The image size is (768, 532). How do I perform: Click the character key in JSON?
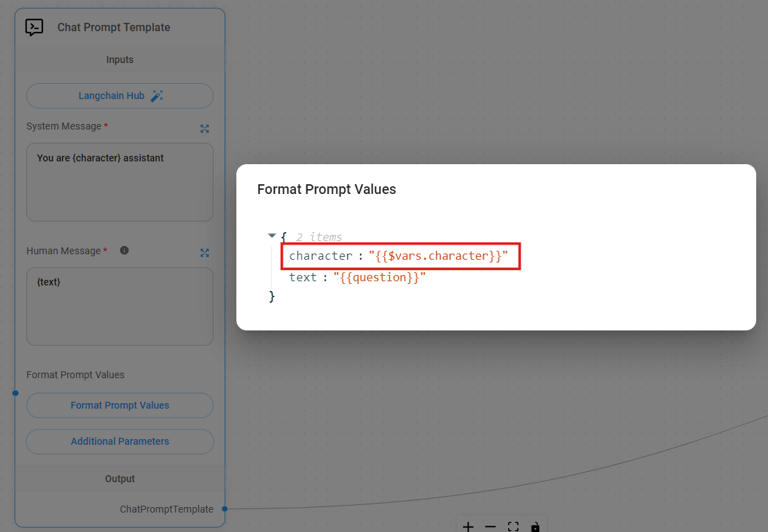pos(320,256)
